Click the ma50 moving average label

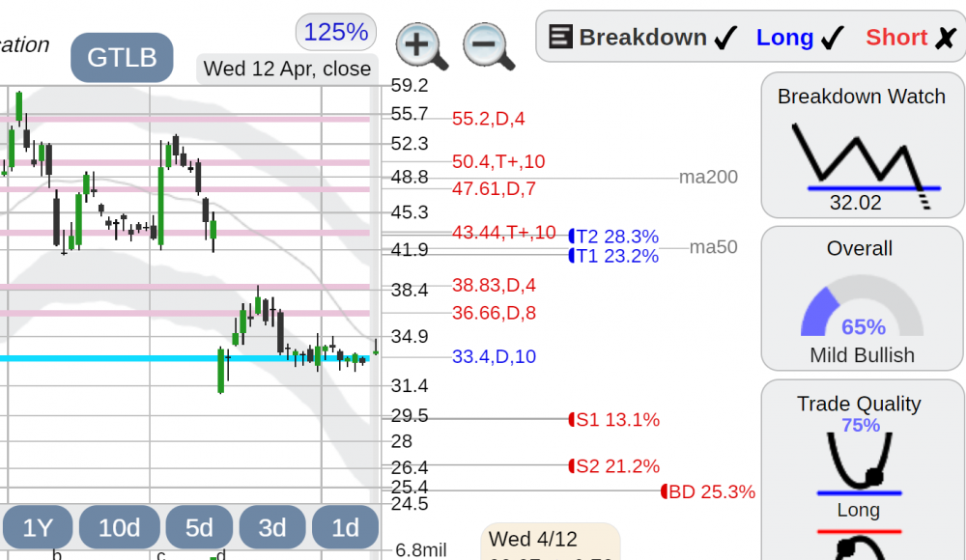click(714, 247)
